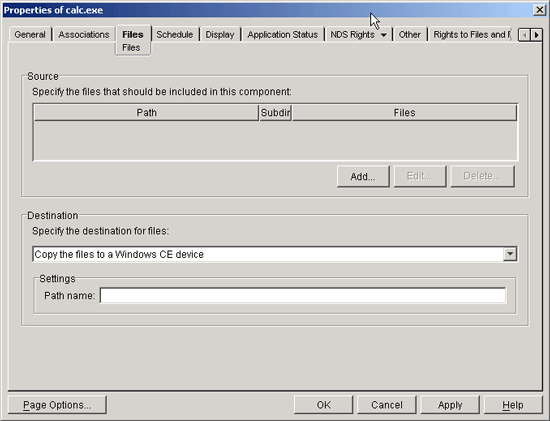The image size is (550, 421).
Task: Click the Files column header in the source list
Action: click(x=404, y=113)
